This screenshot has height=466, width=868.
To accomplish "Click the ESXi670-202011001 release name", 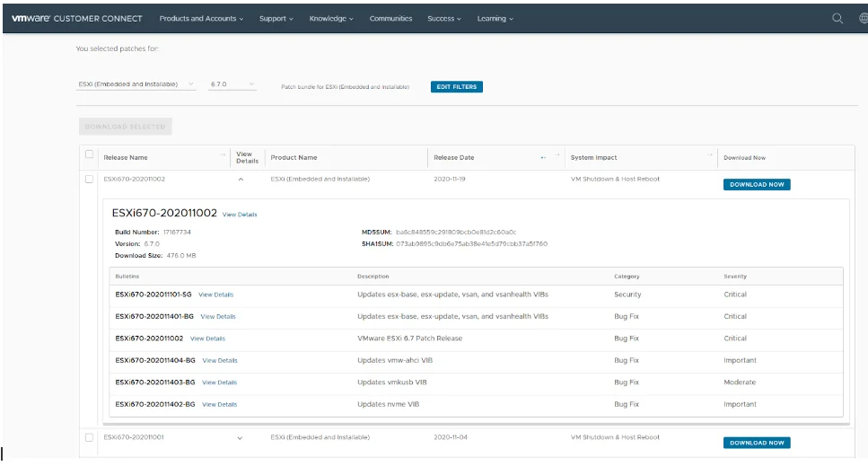I will pos(134,437).
